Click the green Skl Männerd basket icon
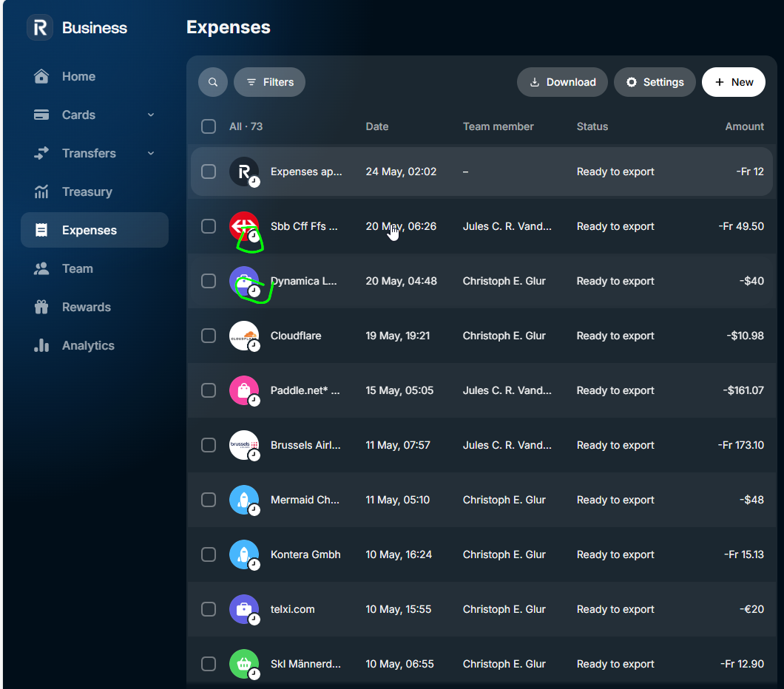The width and height of the screenshot is (784, 689). (244, 664)
